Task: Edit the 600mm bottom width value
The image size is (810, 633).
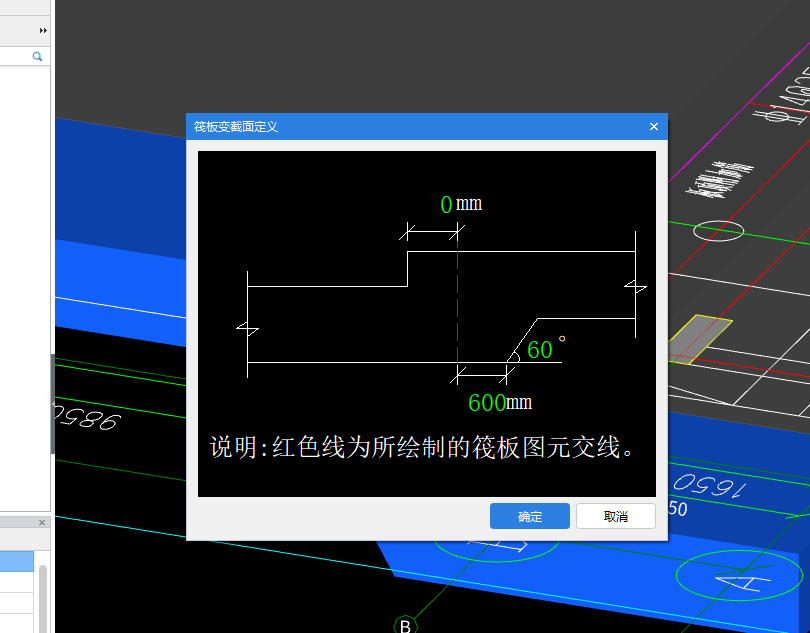Action: 487,403
